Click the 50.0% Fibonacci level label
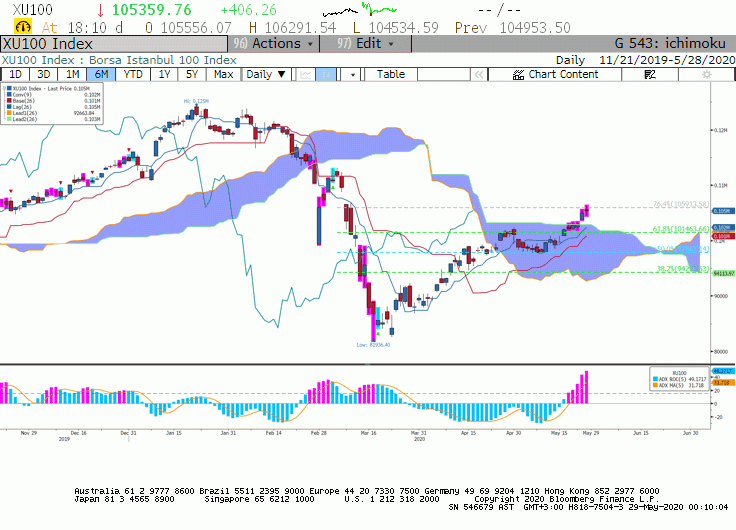The width and height of the screenshot is (736, 530). (682, 249)
